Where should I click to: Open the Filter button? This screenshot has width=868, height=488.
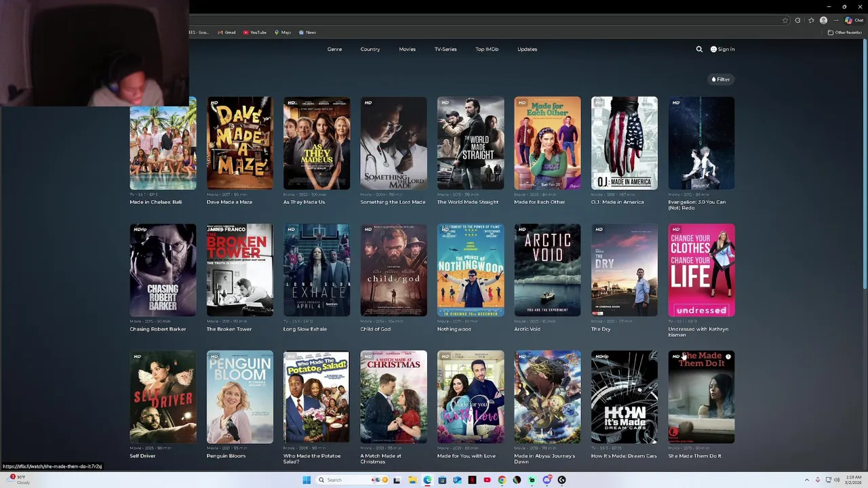(x=720, y=79)
